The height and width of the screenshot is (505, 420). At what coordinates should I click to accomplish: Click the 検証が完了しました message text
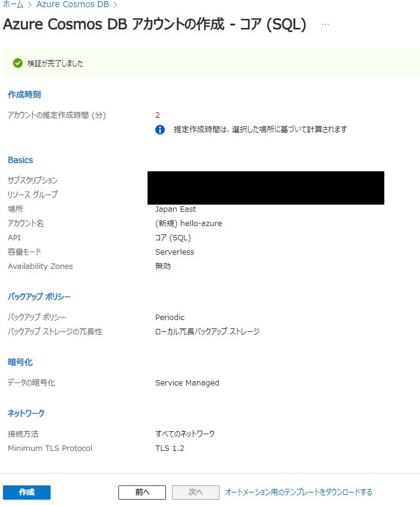[x=55, y=63]
